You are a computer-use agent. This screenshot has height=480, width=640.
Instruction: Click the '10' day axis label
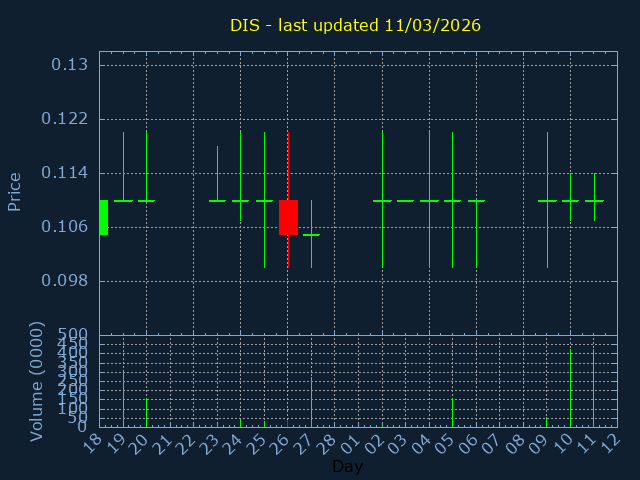pyautogui.click(x=564, y=444)
